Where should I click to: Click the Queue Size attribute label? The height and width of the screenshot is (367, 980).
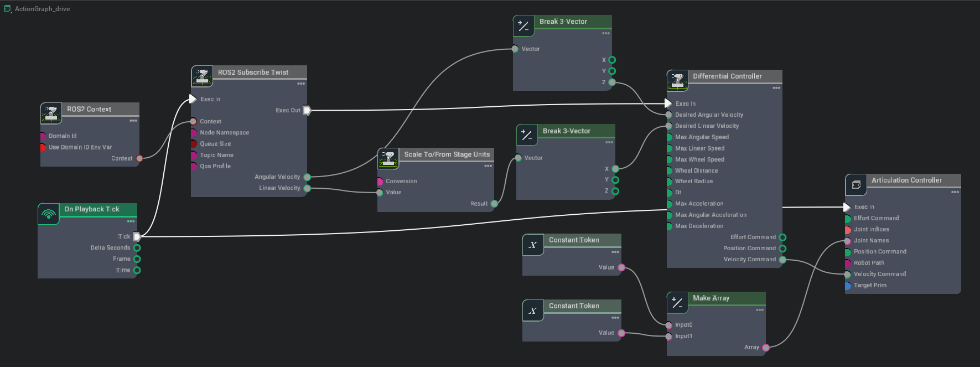pos(215,144)
